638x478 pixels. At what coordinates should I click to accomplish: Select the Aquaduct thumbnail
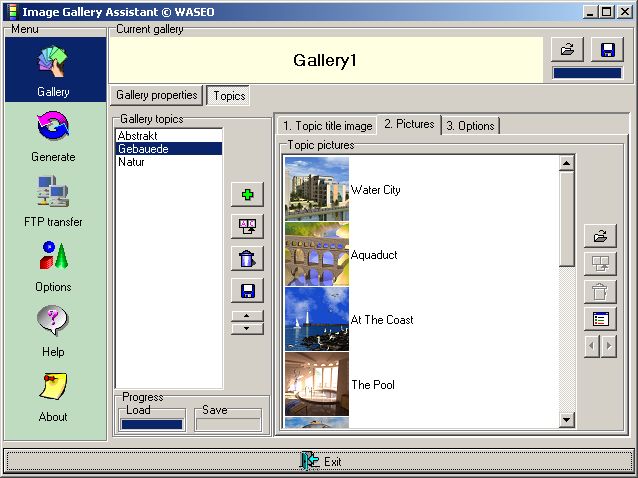317,254
